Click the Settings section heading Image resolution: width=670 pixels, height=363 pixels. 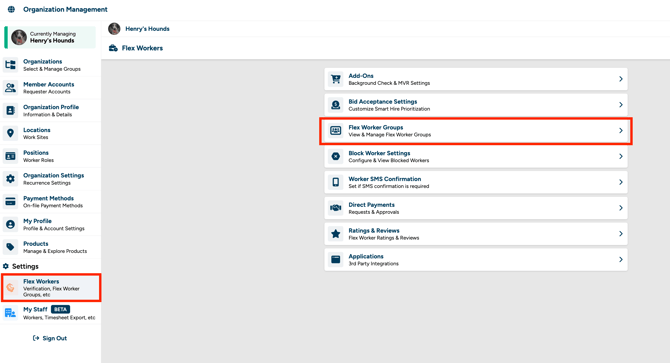pyautogui.click(x=25, y=266)
